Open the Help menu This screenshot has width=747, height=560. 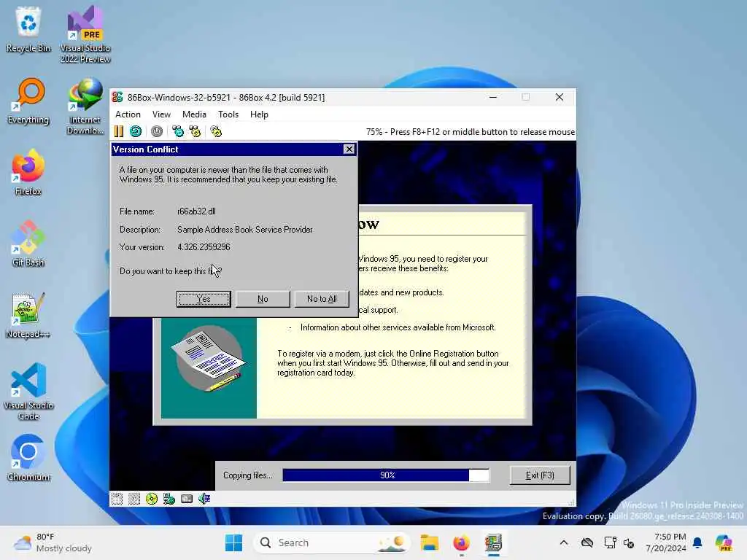click(259, 114)
